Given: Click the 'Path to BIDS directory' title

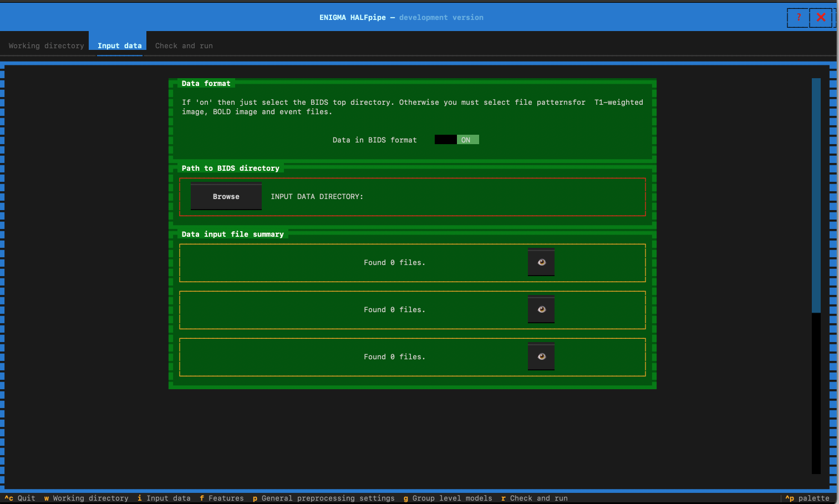Looking at the screenshot, I should [231, 169].
